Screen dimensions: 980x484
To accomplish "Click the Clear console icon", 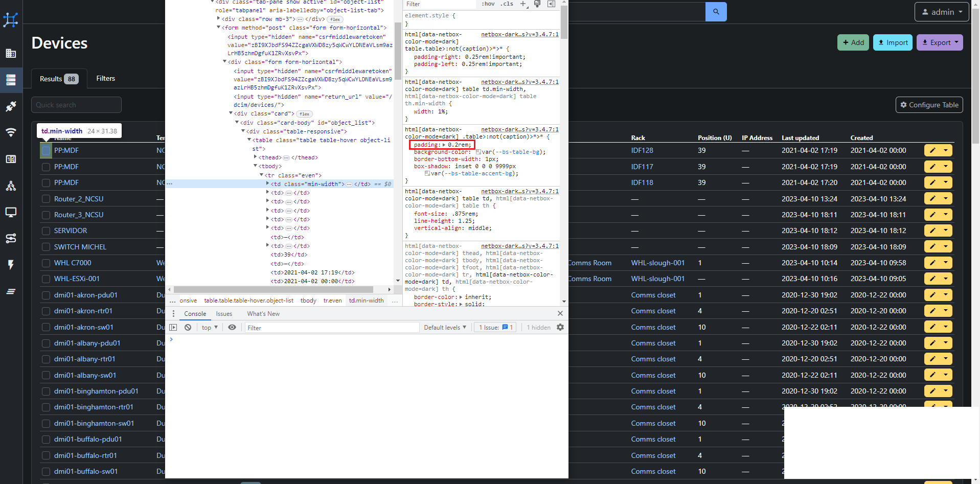I will (x=188, y=327).
